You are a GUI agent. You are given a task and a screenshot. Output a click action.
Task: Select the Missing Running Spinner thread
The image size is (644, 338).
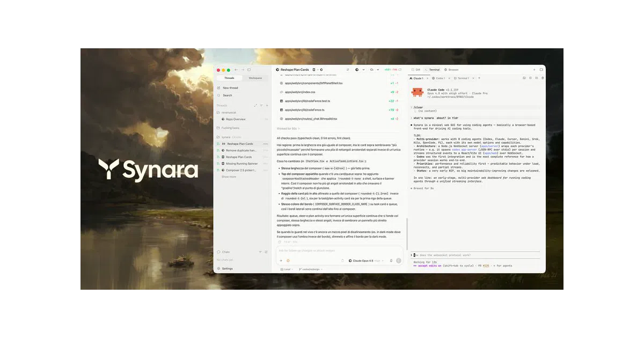241,164
